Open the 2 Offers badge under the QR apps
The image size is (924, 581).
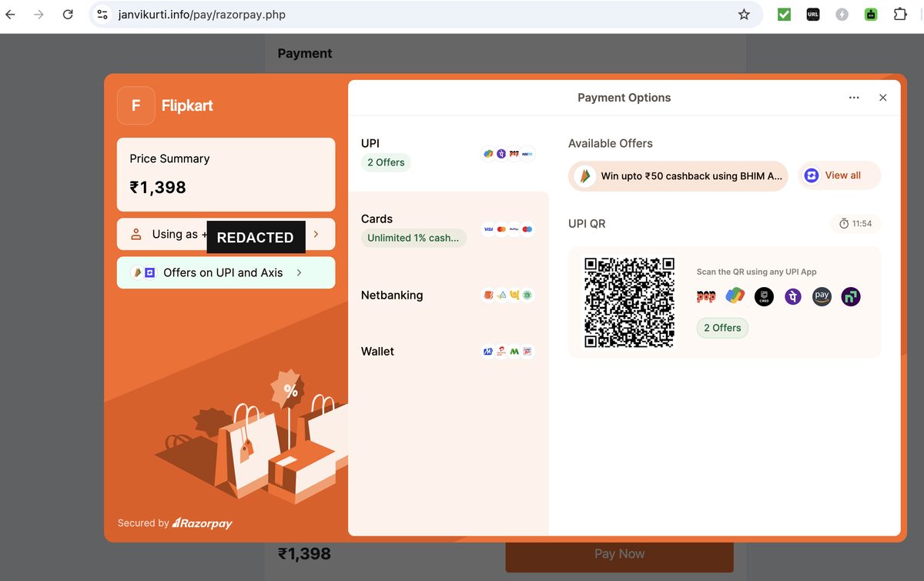pos(722,328)
